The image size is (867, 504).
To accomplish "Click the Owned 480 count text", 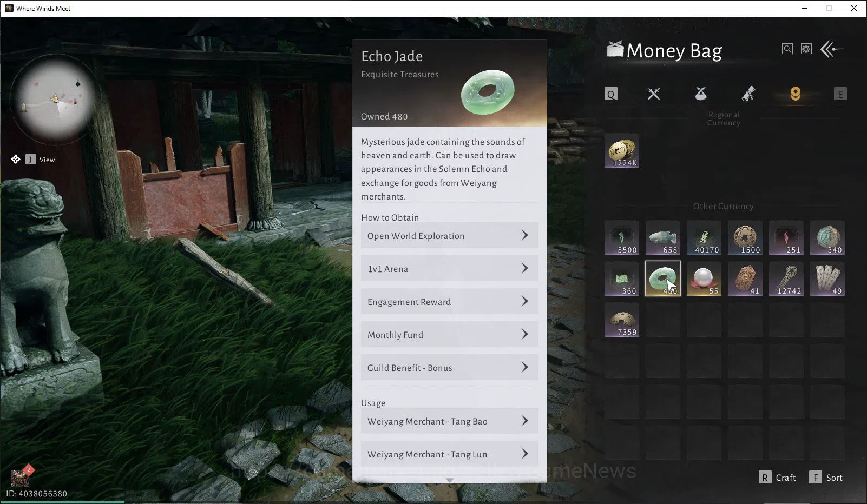I will pyautogui.click(x=384, y=116).
